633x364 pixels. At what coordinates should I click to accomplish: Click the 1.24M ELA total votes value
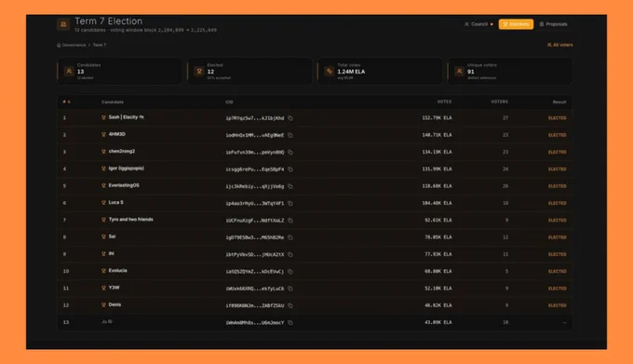pyautogui.click(x=351, y=72)
